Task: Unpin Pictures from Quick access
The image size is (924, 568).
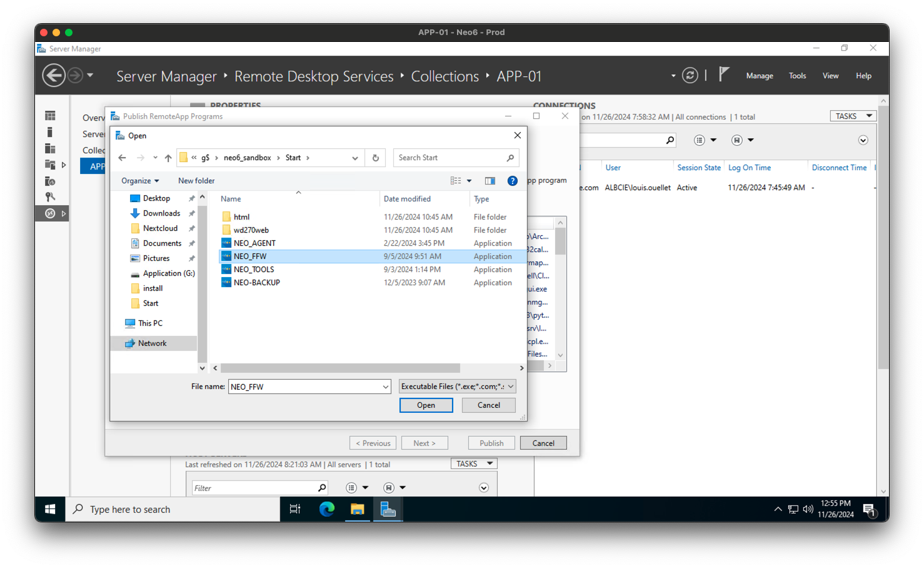Action: coord(191,258)
